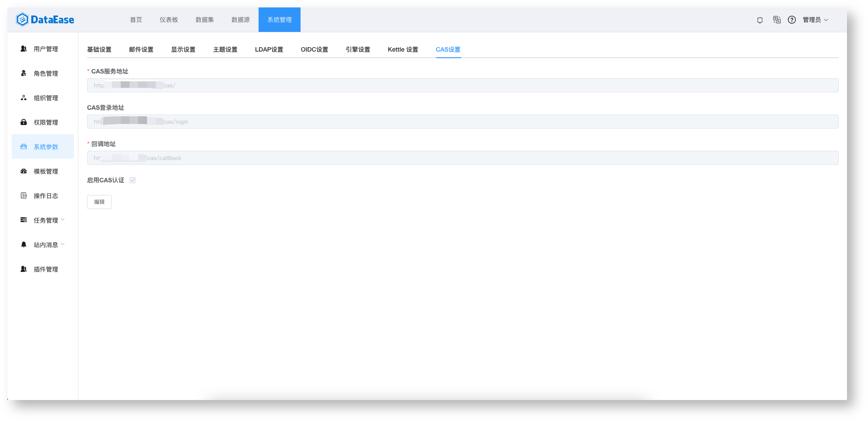
Task: Switch to the LDAP设置 tab
Action: (x=269, y=49)
